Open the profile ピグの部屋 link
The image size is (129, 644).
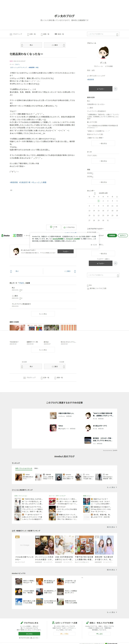click(109, 66)
